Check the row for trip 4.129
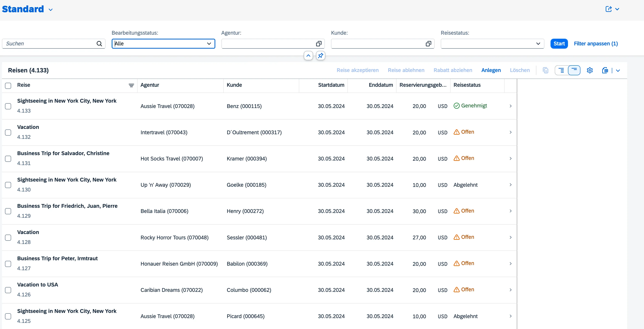The width and height of the screenshot is (644, 329). click(8, 211)
